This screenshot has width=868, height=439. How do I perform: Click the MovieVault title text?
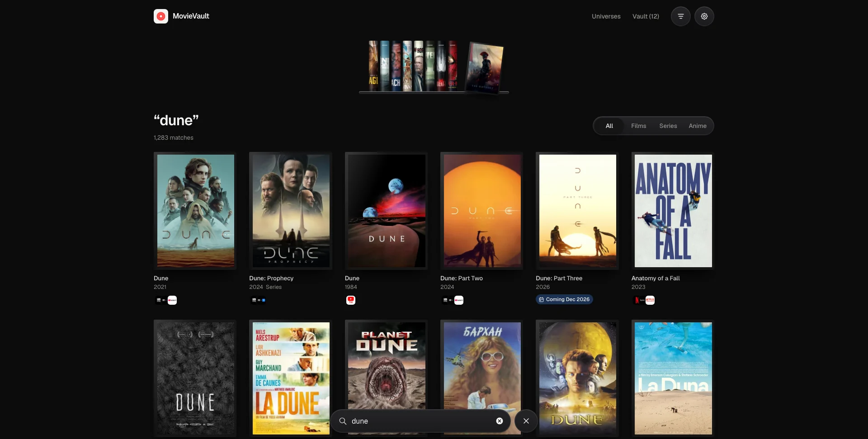tap(191, 16)
